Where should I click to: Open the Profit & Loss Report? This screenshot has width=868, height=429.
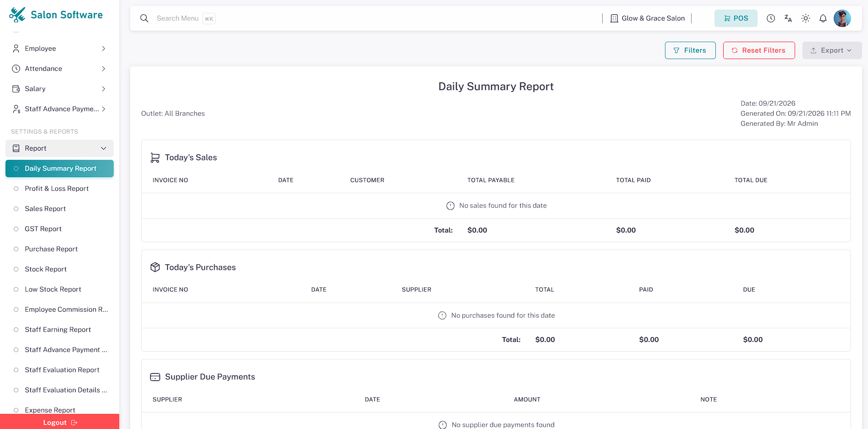point(60,189)
